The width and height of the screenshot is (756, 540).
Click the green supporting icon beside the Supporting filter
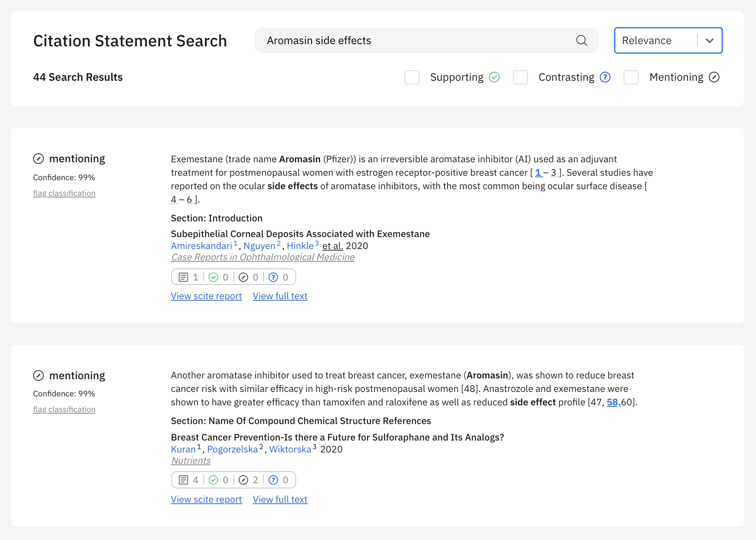[494, 77]
